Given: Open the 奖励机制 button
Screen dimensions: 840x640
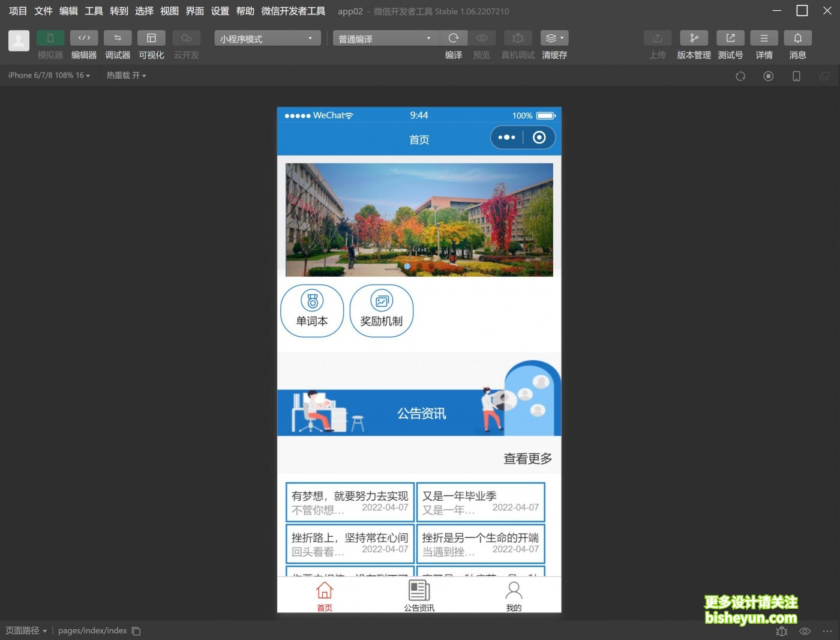Looking at the screenshot, I should [x=382, y=311].
